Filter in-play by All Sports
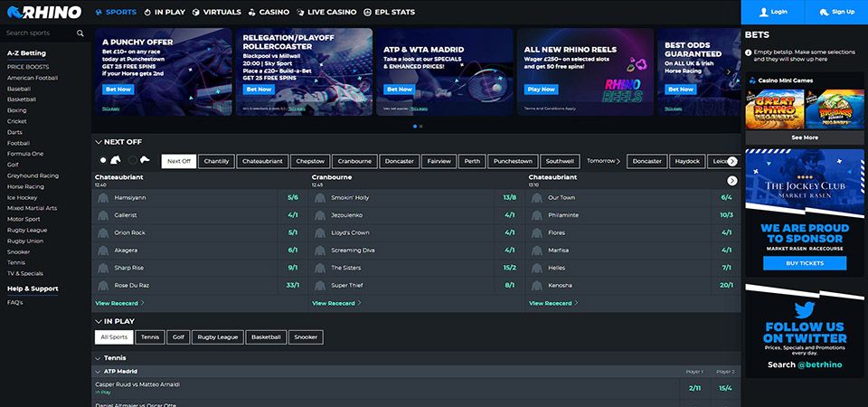 point(114,337)
